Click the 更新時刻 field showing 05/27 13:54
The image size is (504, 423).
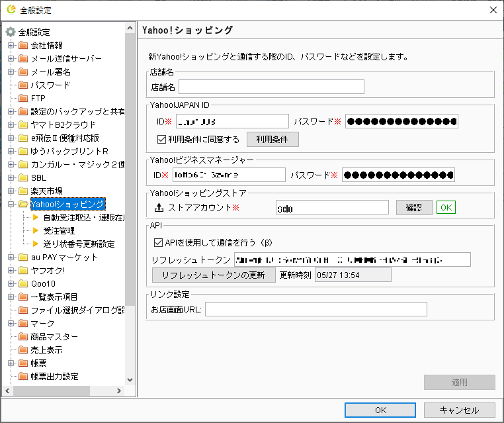[353, 275]
